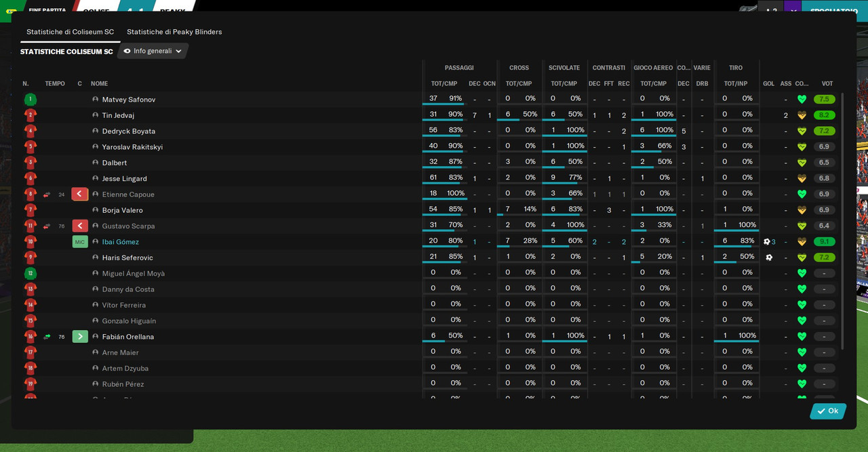The height and width of the screenshot is (452, 868).
Task: Click the person icon beside Dedryck Boyata
Action: pyautogui.click(x=96, y=131)
